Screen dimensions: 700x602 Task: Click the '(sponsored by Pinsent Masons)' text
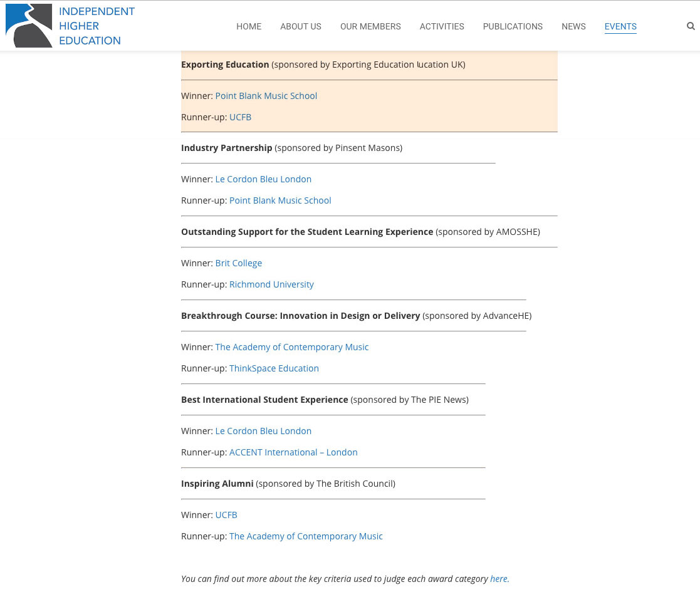(x=338, y=148)
